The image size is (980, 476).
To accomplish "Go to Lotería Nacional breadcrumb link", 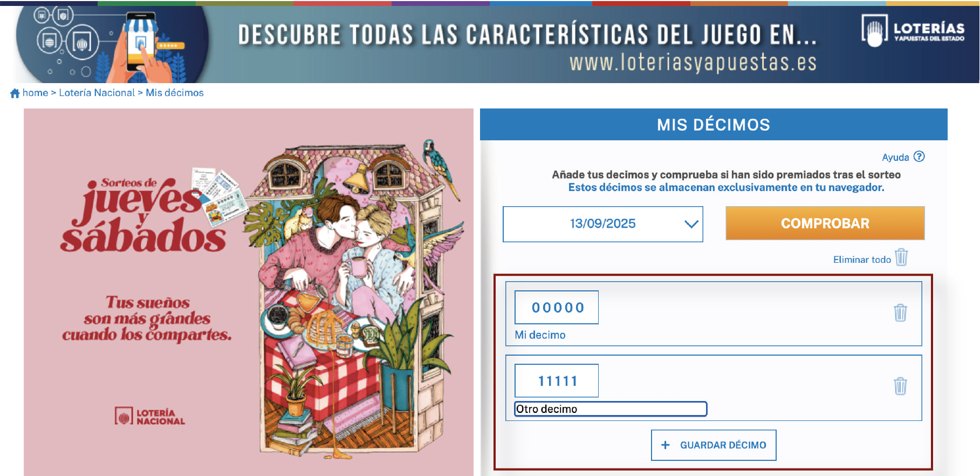I will pos(97,93).
